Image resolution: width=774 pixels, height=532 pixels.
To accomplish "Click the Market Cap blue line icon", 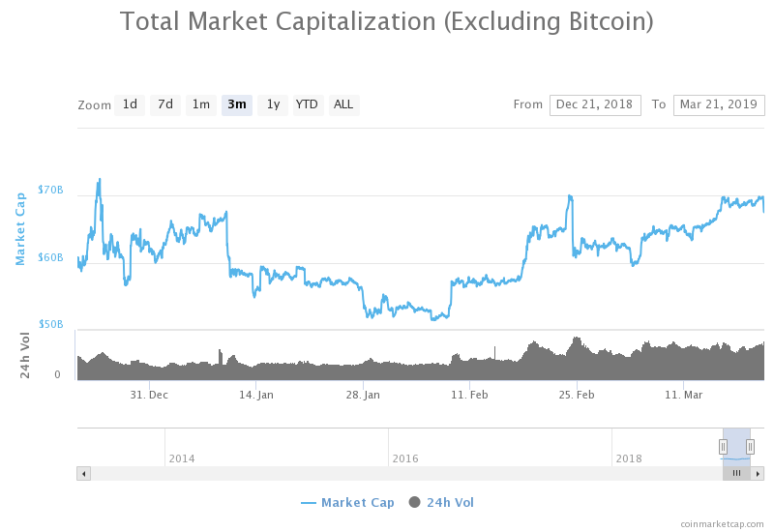I will click(309, 502).
